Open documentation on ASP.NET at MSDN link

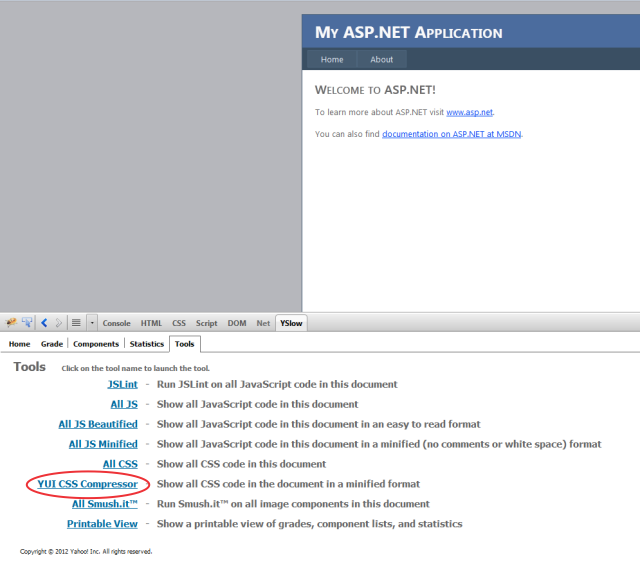451,134
